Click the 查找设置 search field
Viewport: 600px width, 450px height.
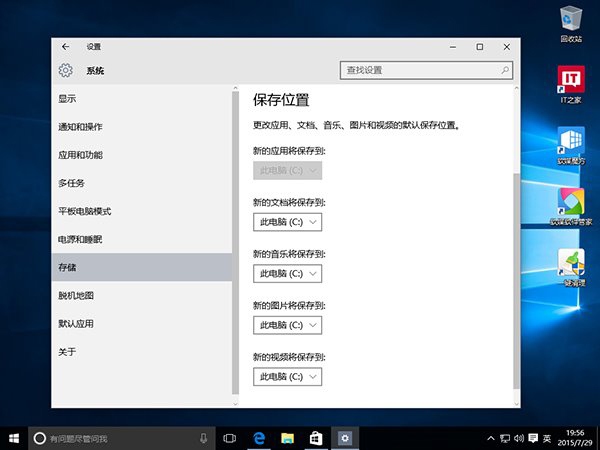[x=418, y=71]
